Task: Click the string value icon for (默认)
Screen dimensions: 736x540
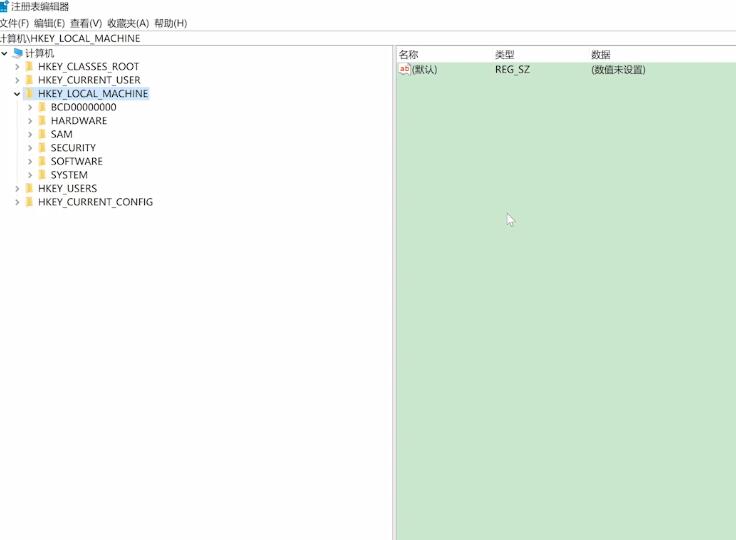Action: coord(404,70)
